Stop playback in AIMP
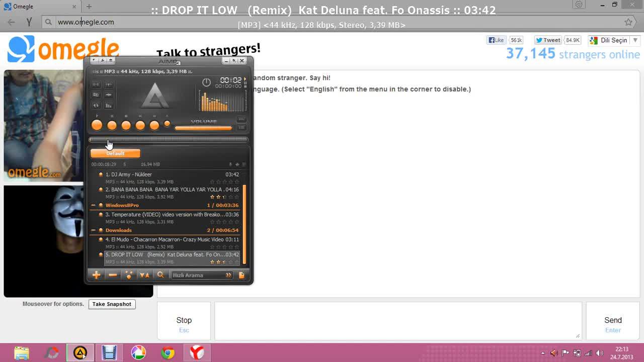644x362 pixels. click(x=126, y=125)
